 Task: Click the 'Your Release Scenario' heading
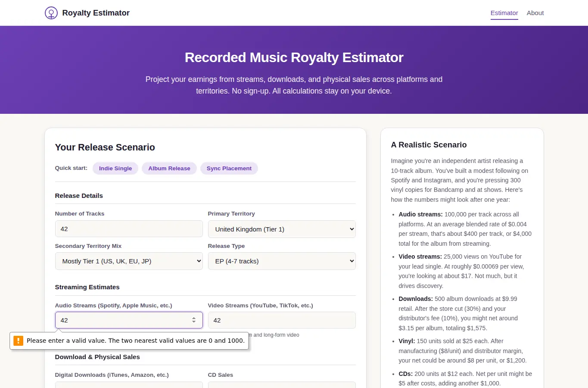tap(105, 147)
